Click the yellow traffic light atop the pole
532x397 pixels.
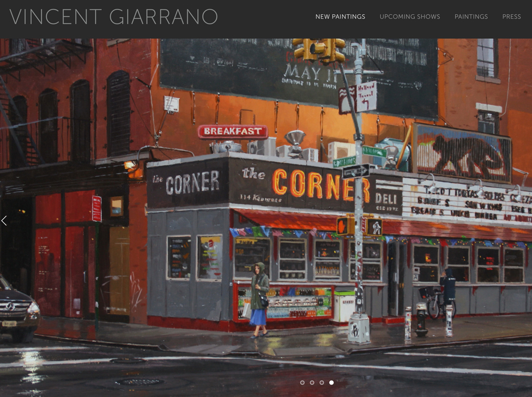[319, 50]
